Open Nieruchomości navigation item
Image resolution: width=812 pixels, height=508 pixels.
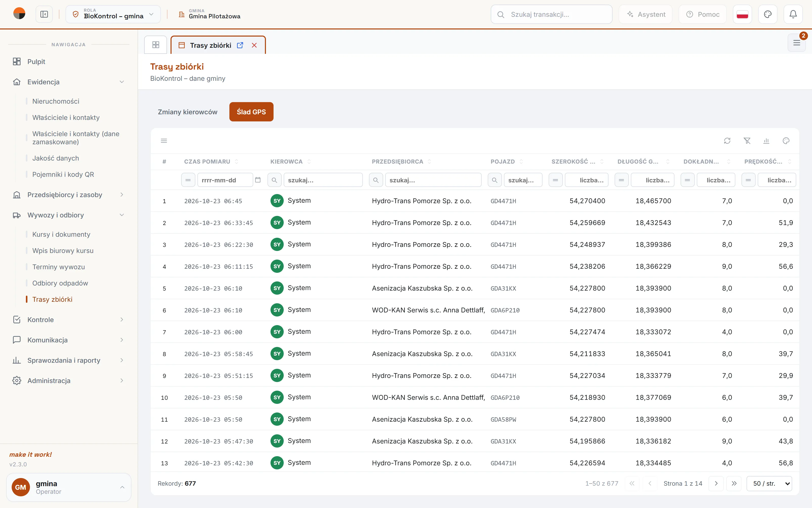pyautogui.click(x=56, y=101)
